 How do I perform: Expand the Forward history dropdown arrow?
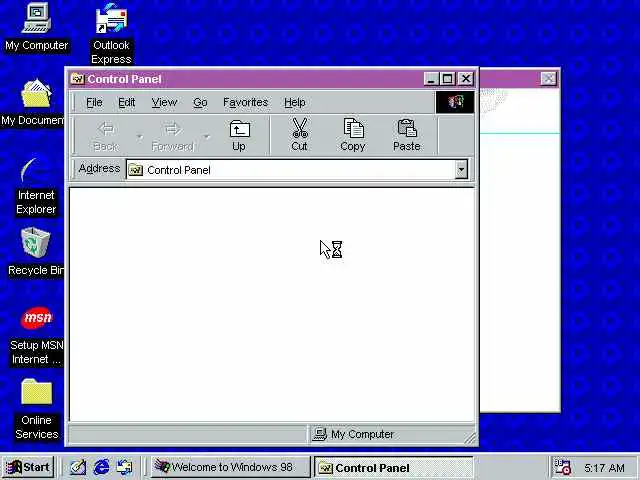tap(207, 136)
